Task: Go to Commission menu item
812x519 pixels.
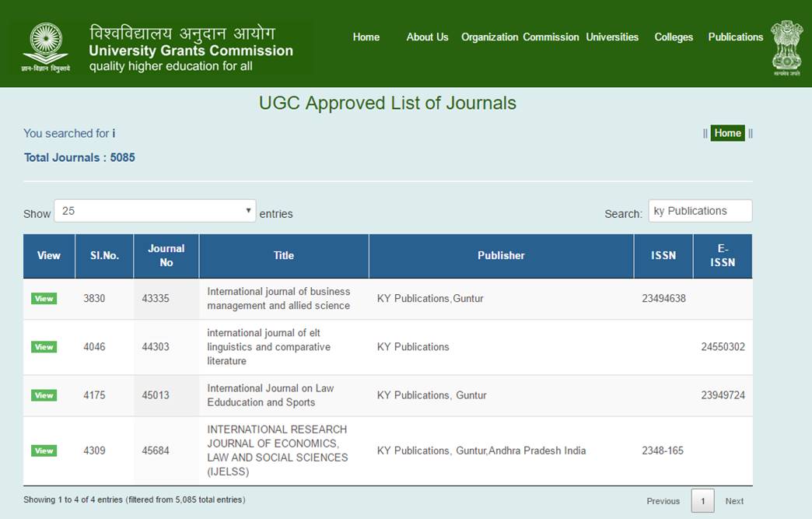Action: click(x=551, y=37)
